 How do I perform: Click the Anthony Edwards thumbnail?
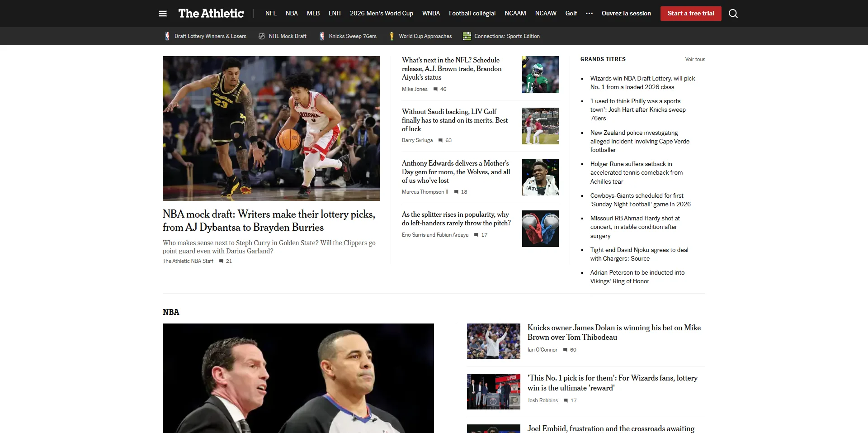pyautogui.click(x=540, y=177)
